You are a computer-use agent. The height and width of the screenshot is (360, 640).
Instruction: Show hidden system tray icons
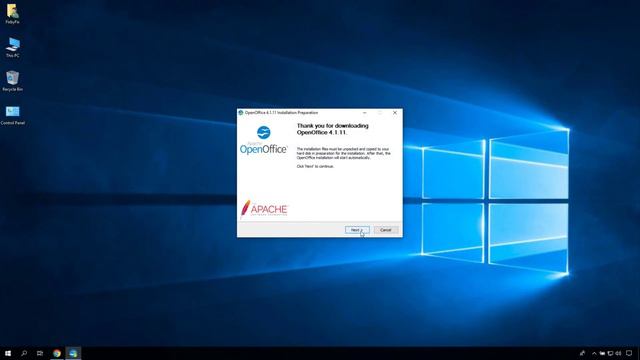pos(594,353)
